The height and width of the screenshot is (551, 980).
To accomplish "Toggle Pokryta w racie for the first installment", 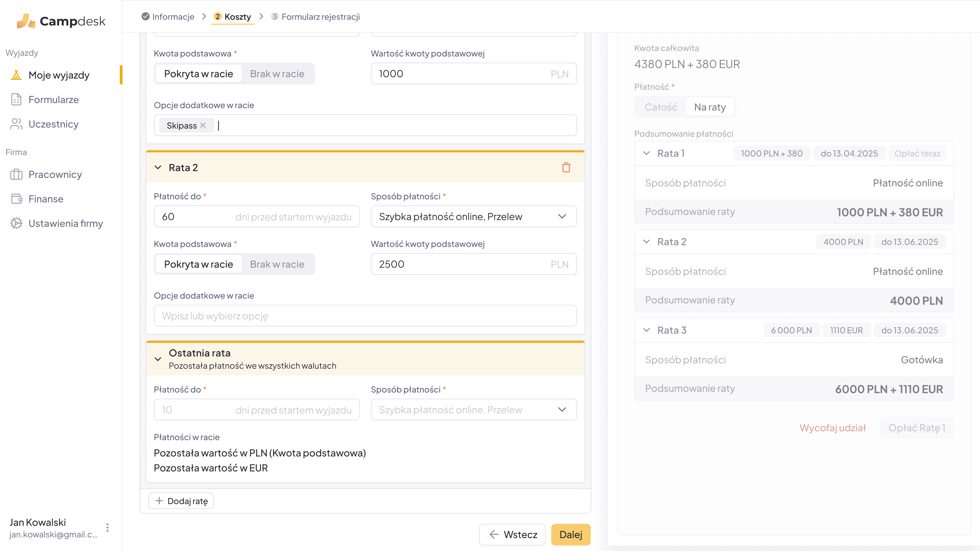I will [x=198, y=73].
